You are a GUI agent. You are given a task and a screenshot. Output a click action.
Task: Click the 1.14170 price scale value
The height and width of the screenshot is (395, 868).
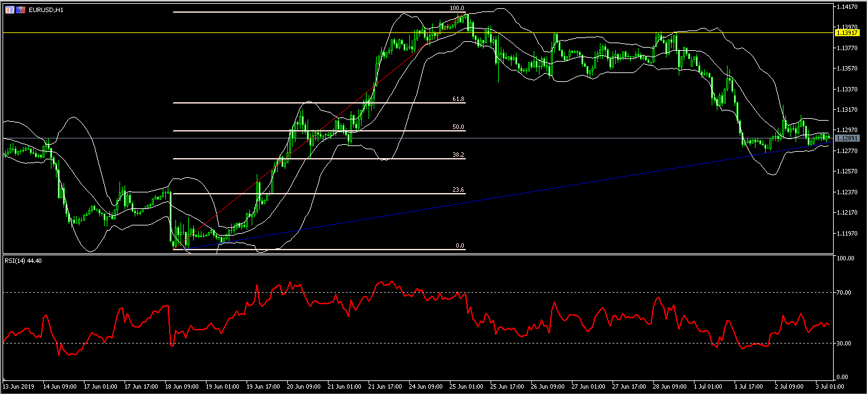click(848, 7)
